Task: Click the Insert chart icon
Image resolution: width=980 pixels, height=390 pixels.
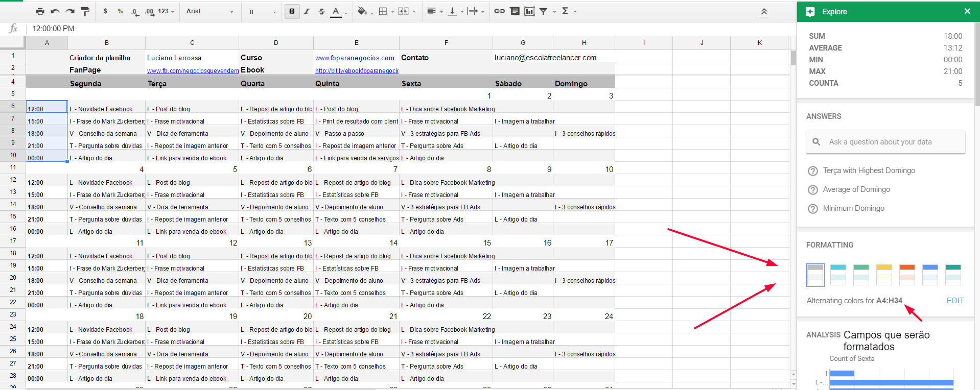Action: [529, 11]
